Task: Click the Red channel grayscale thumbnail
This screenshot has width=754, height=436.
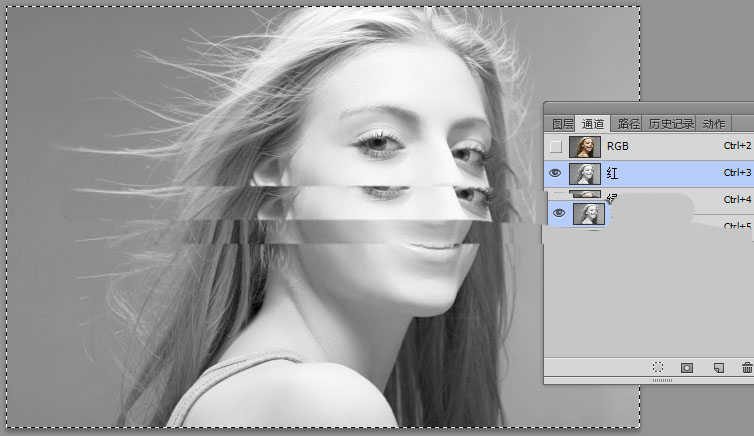Action: click(584, 173)
